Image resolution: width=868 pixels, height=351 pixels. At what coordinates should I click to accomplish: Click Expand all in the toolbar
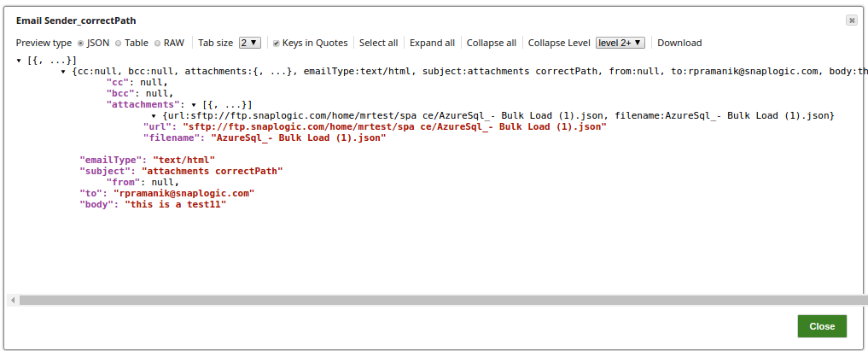click(x=432, y=43)
